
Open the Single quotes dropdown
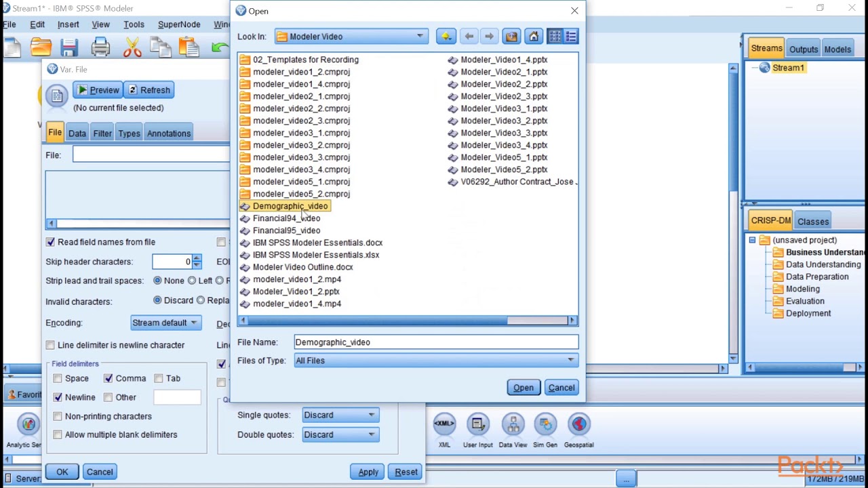pos(340,415)
